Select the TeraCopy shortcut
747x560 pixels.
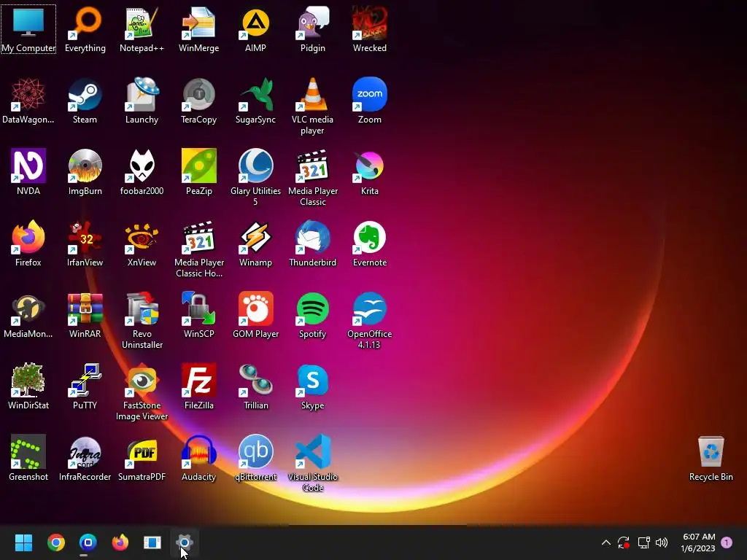coord(199,94)
